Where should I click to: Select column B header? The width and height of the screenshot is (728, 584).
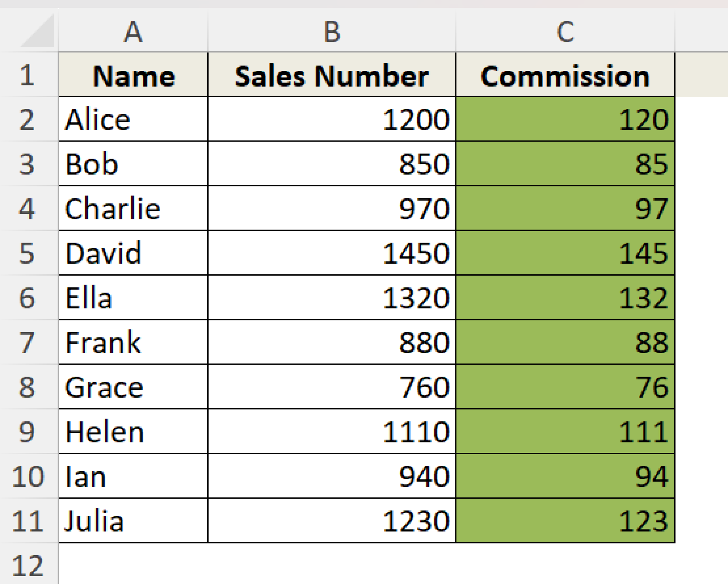click(332, 32)
